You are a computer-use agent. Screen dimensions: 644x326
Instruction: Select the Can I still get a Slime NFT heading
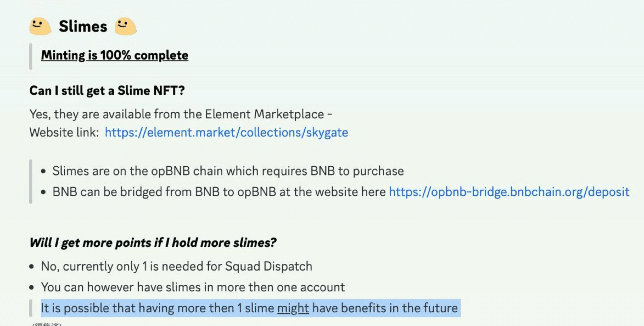click(x=107, y=91)
